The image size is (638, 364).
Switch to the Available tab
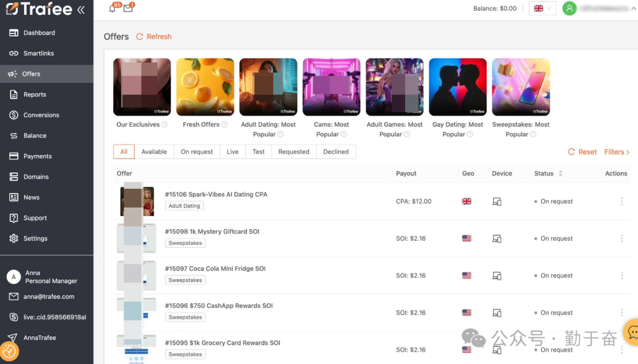(154, 152)
